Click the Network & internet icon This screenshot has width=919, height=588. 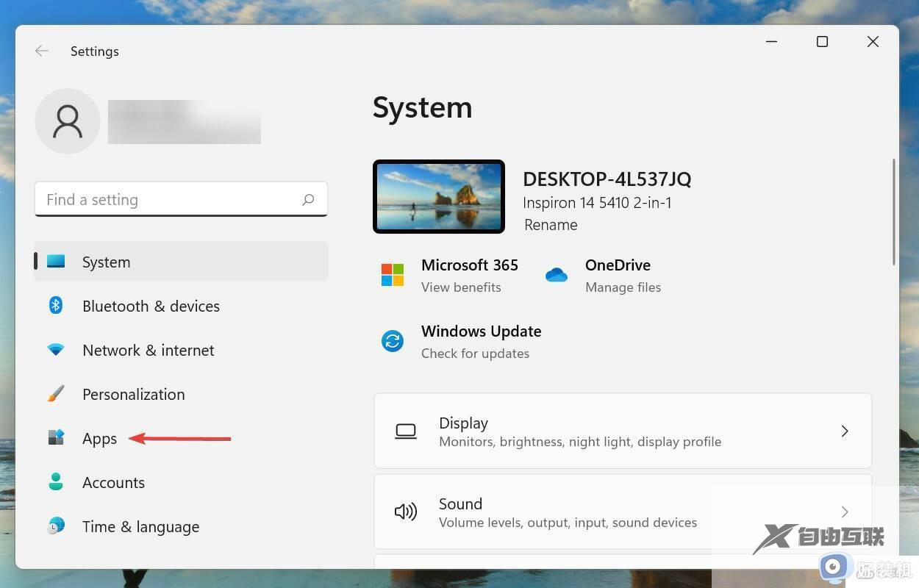pyautogui.click(x=56, y=350)
